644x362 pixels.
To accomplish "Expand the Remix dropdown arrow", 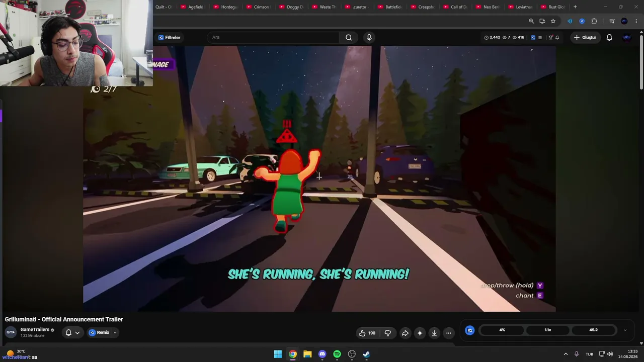I will point(115,332).
